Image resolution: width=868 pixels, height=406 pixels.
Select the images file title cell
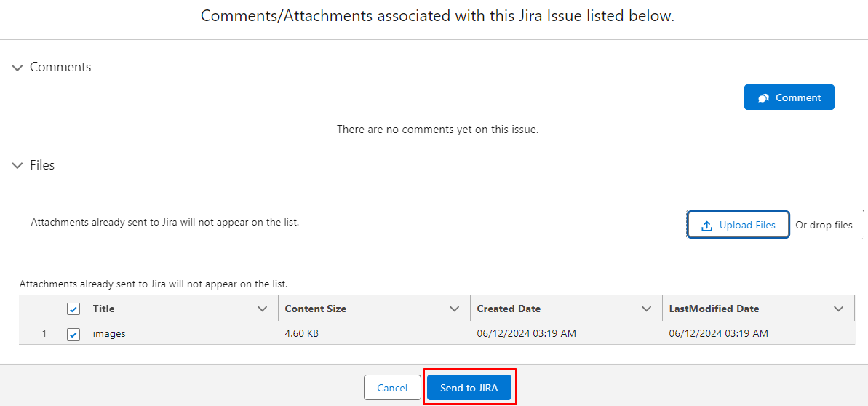(109, 334)
